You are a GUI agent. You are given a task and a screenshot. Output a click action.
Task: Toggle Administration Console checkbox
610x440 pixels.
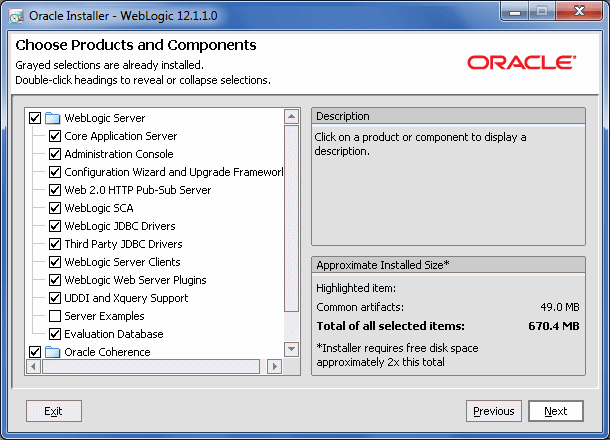coord(55,154)
